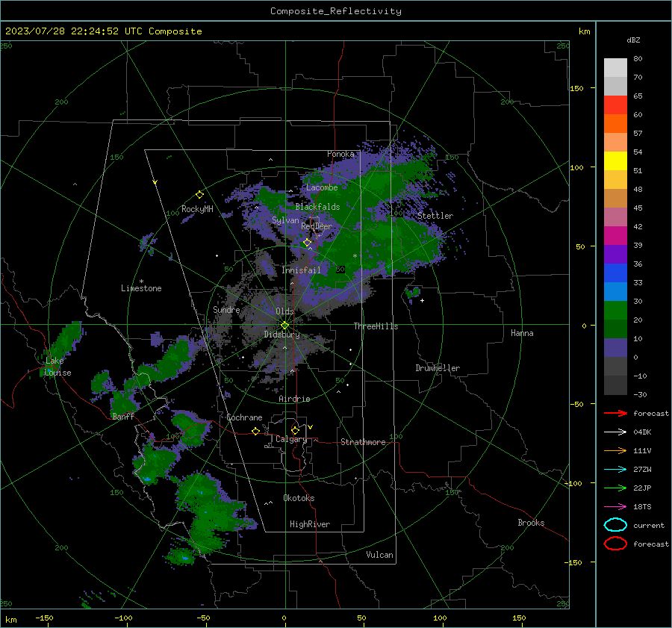The width and height of the screenshot is (672, 628).
Task: Click the cyan current ellipse icon
Action: coord(615,525)
